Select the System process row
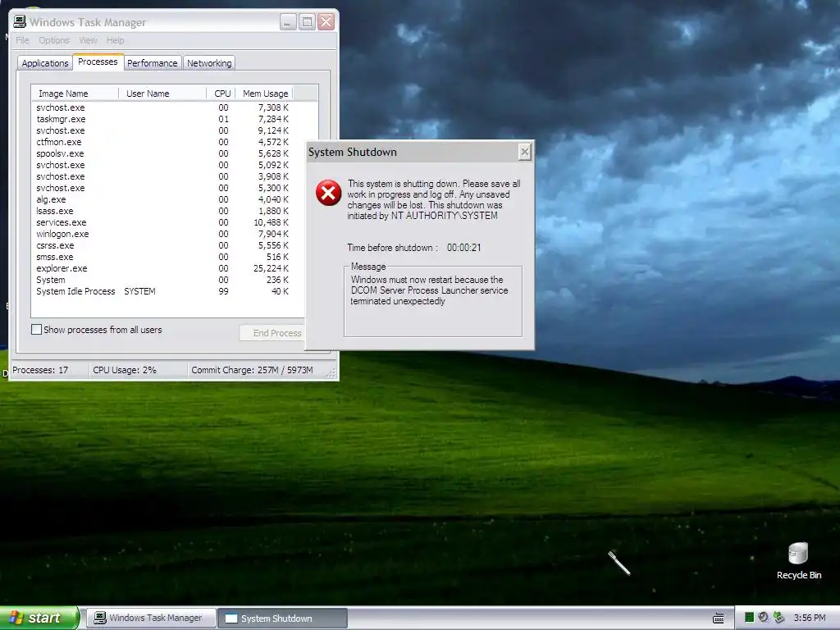 (x=162, y=281)
